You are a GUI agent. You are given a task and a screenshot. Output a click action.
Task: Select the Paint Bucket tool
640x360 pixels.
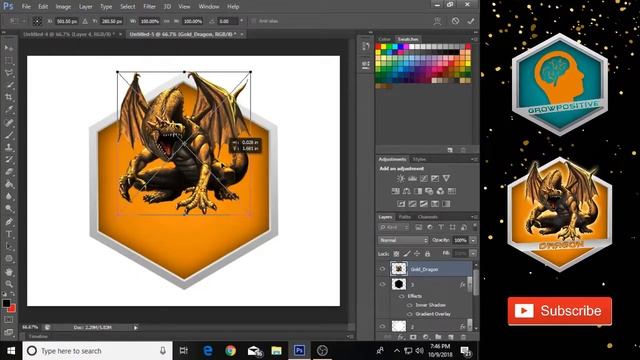(x=9, y=184)
